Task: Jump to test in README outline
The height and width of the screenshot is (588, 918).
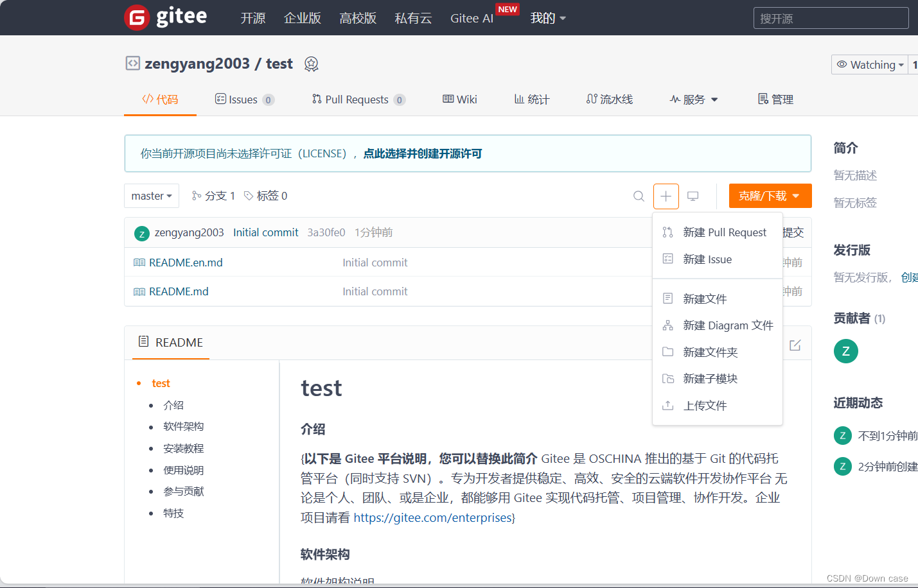Action: tap(161, 383)
